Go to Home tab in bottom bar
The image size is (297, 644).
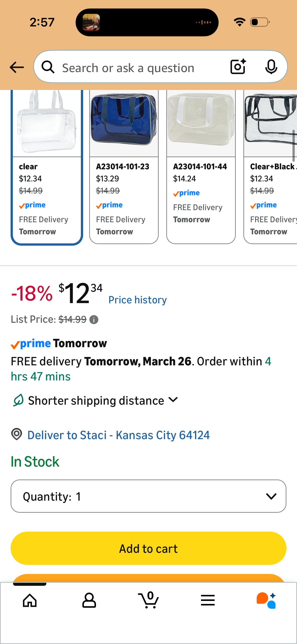(30, 600)
